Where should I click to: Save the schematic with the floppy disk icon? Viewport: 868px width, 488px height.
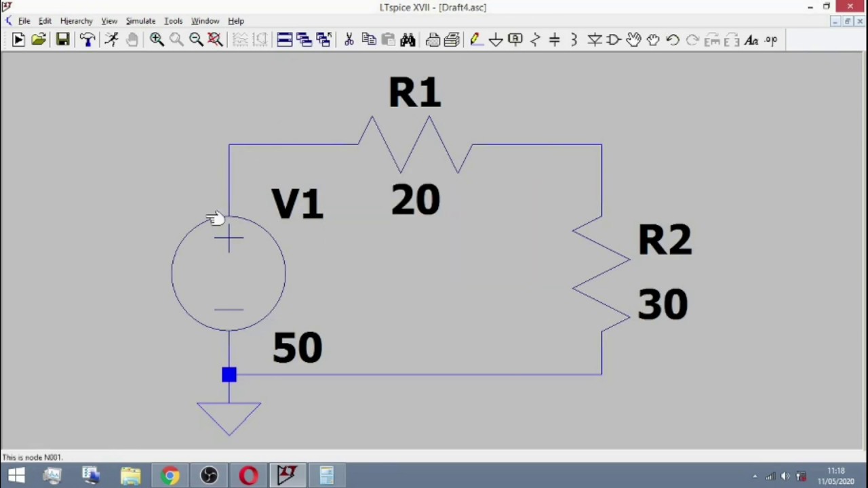click(62, 40)
